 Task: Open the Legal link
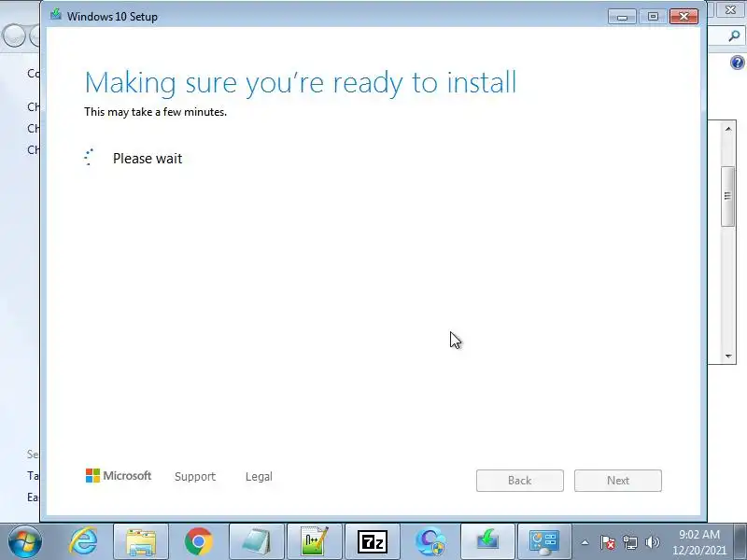(259, 477)
